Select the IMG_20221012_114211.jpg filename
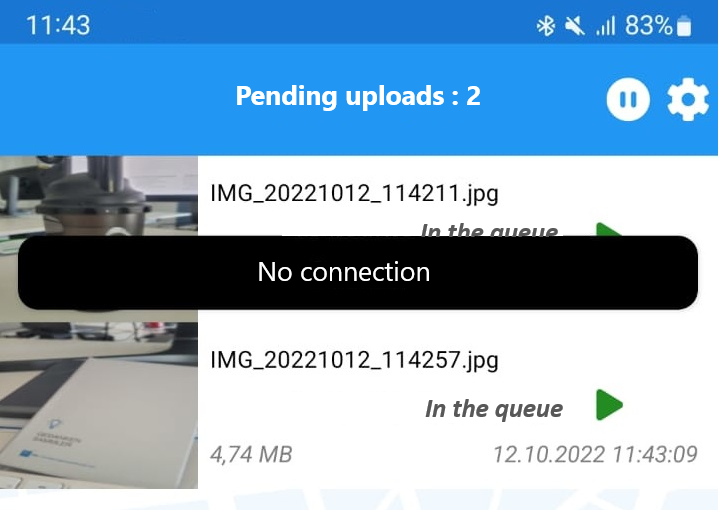The image size is (718, 510). (x=354, y=194)
